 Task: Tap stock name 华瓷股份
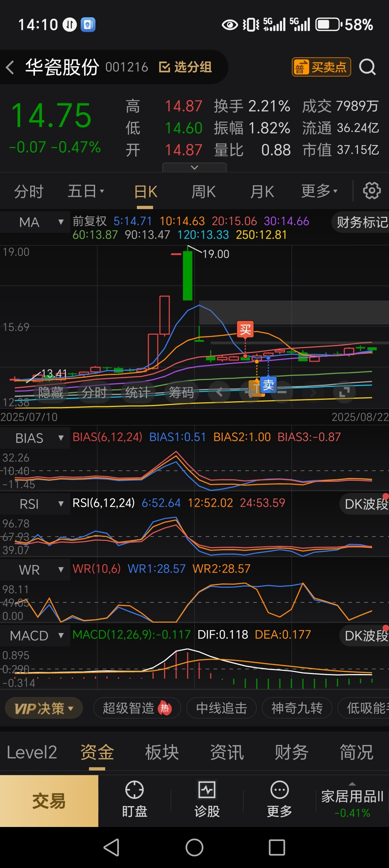coord(62,67)
